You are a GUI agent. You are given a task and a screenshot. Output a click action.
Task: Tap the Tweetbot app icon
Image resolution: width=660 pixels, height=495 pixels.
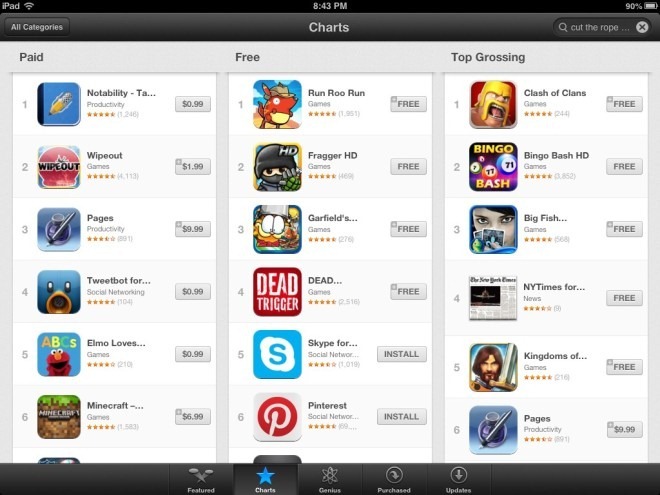59,292
